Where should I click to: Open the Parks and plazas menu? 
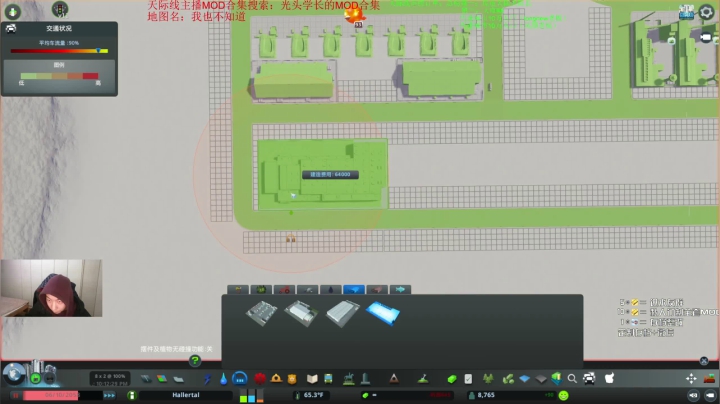[349, 379]
